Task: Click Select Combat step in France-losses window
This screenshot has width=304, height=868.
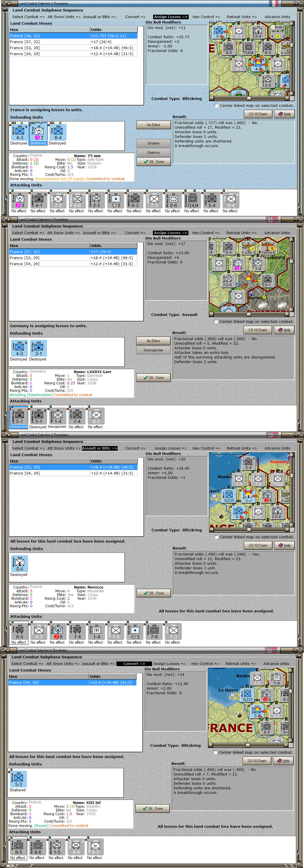Action: (x=28, y=17)
